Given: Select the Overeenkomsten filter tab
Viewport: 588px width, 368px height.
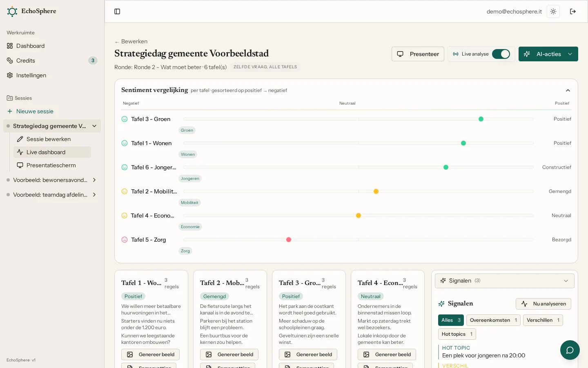Looking at the screenshot, I should 493,320.
